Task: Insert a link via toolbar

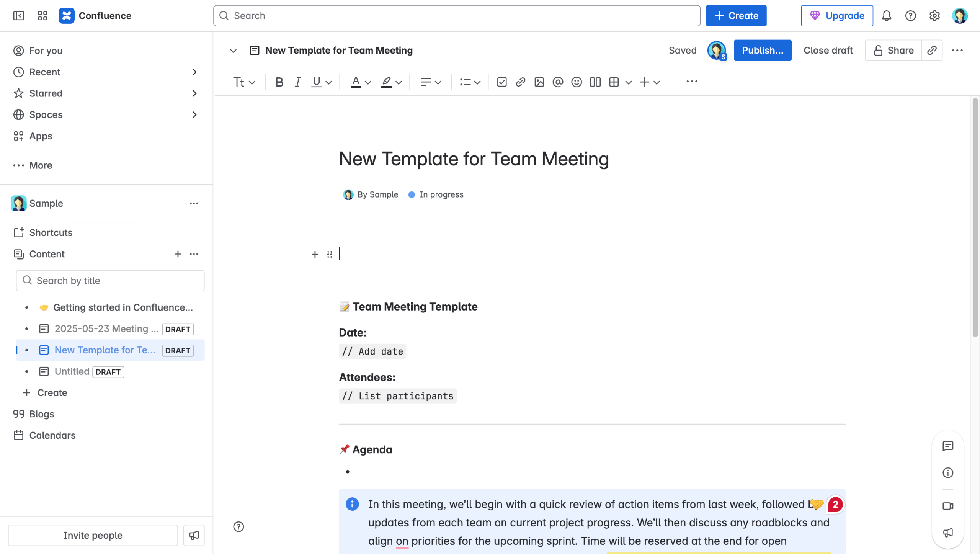Action: pos(520,82)
